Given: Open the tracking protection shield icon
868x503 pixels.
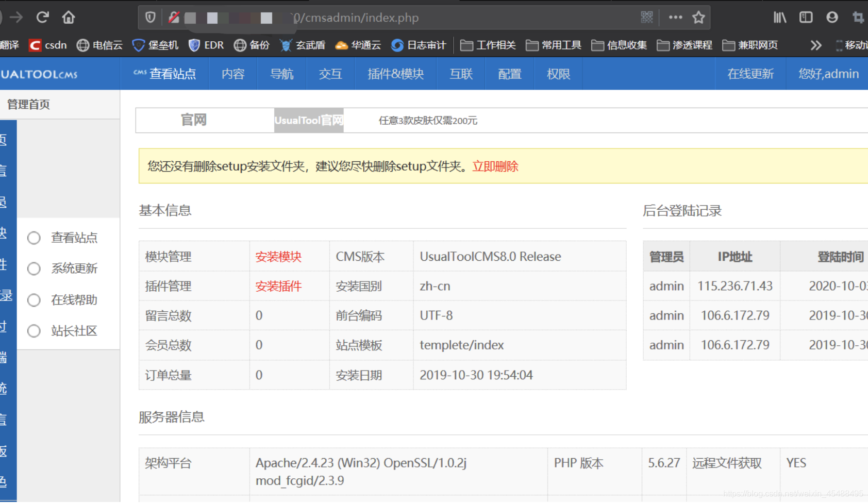Looking at the screenshot, I should tap(150, 18).
